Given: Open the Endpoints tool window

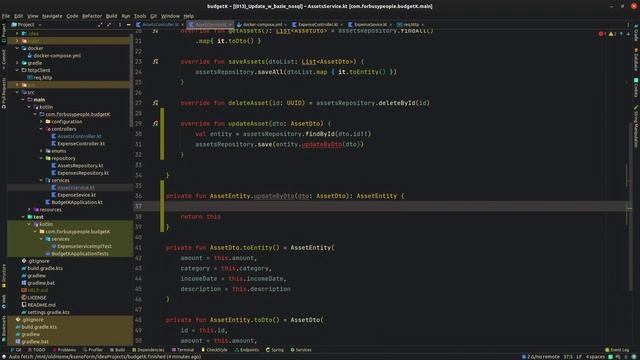Looking at the screenshot, I should 247,350.
